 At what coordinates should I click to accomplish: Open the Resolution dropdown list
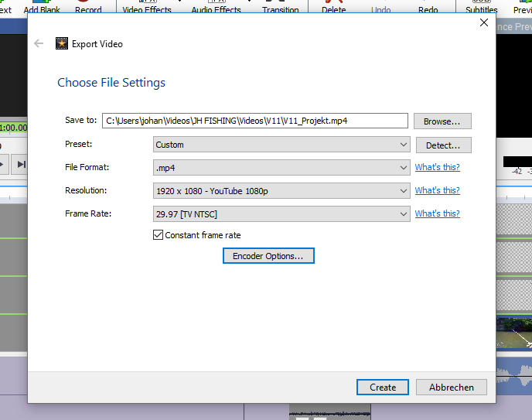click(x=281, y=191)
